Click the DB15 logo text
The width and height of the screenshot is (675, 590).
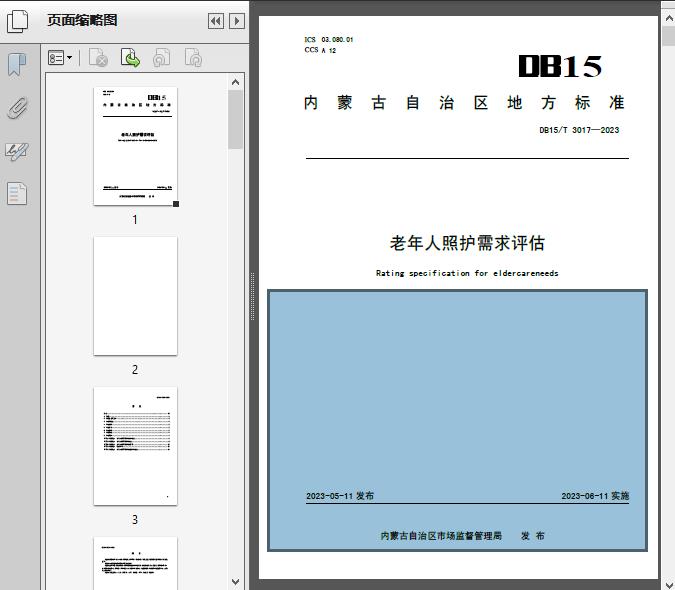coord(560,66)
